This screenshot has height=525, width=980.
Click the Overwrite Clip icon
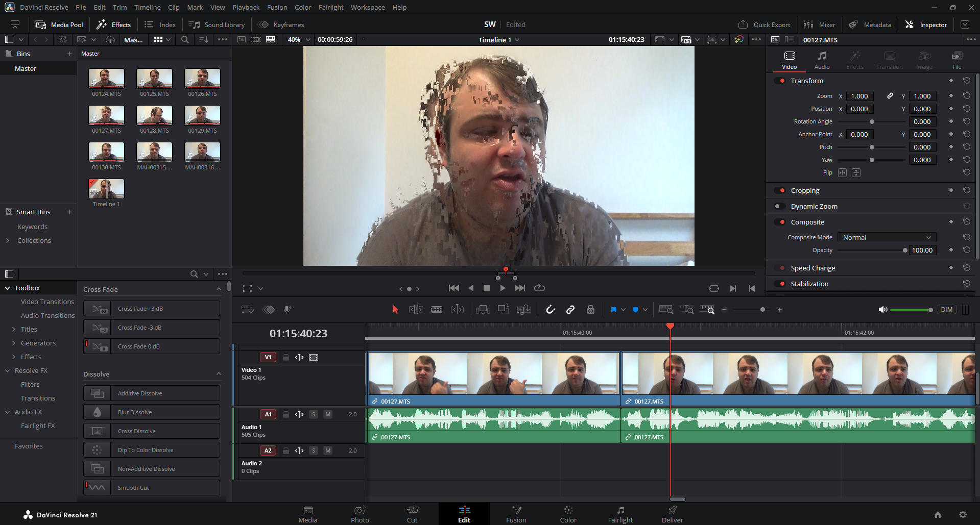tap(504, 309)
